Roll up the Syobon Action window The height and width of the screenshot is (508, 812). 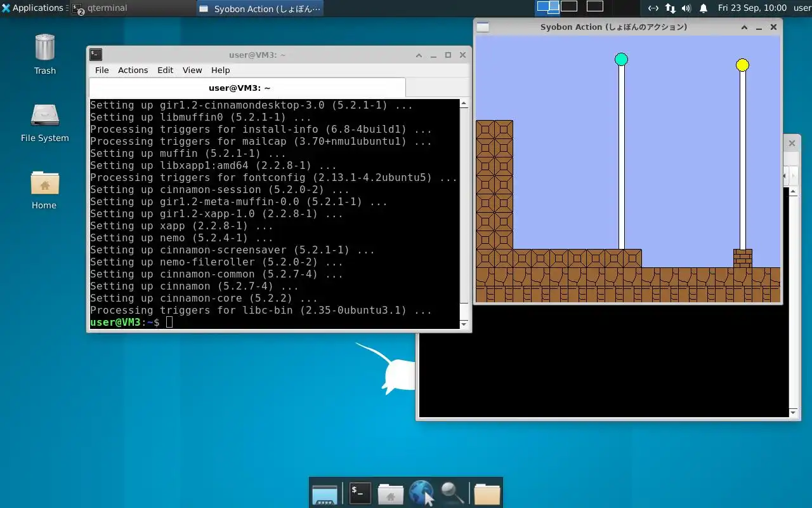point(745,27)
